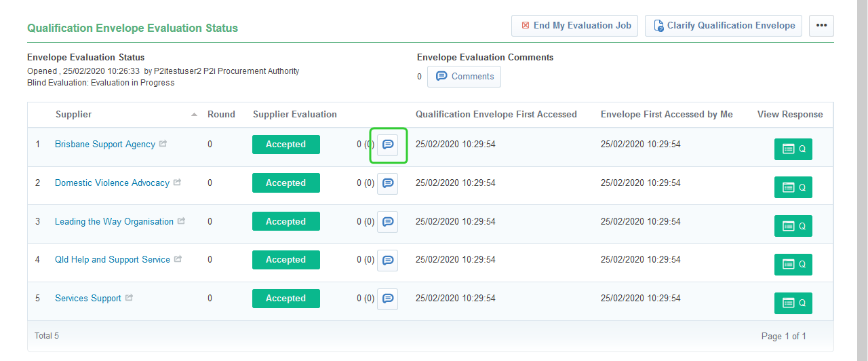Click Accepted status for Qld Help and Support Service

pyautogui.click(x=285, y=260)
